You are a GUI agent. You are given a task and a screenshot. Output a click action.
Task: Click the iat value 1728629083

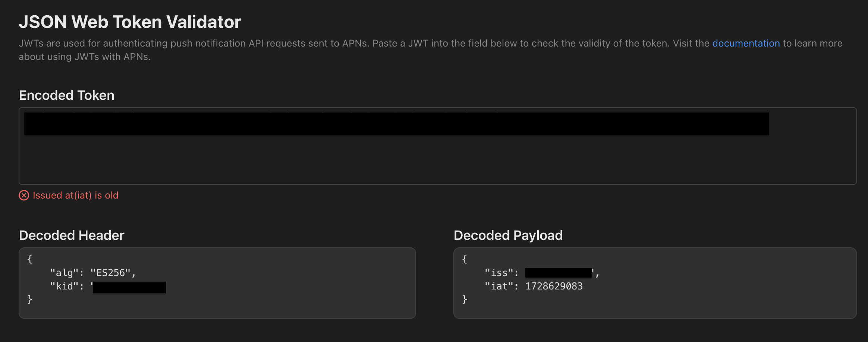tap(554, 286)
